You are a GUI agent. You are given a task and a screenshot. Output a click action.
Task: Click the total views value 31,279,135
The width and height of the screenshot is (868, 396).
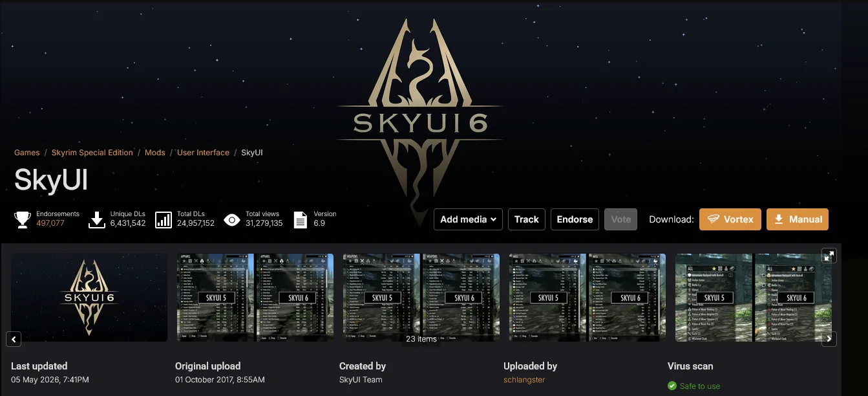pyautogui.click(x=264, y=223)
